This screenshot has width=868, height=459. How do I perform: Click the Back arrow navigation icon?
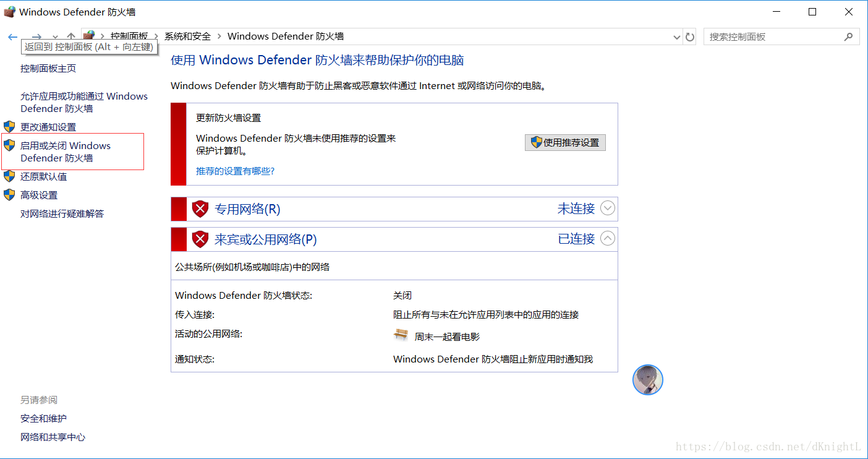point(12,37)
